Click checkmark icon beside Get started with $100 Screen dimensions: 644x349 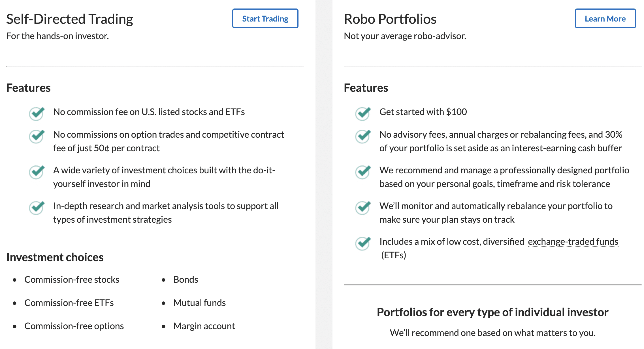pyautogui.click(x=363, y=114)
